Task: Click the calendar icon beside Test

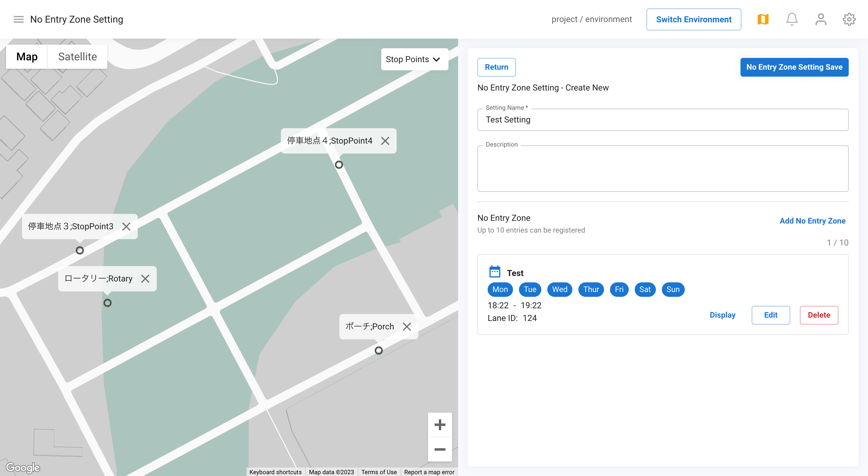Action: [x=495, y=272]
